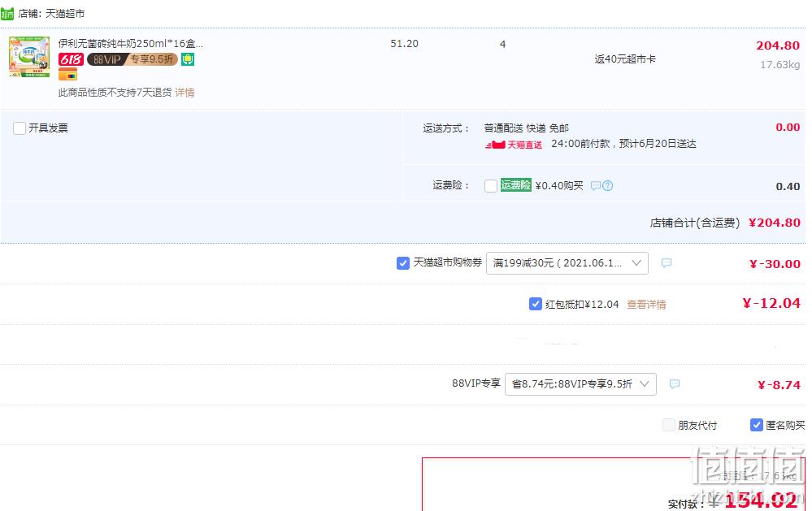
Task: Click the ¥-8.74 VIP discount amount
Action: point(779,385)
